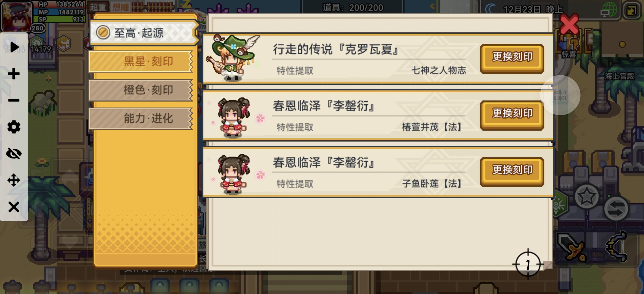The width and height of the screenshot is (644, 294).
Task: Dismiss the side toolbar with the X icon
Action: (14, 207)
